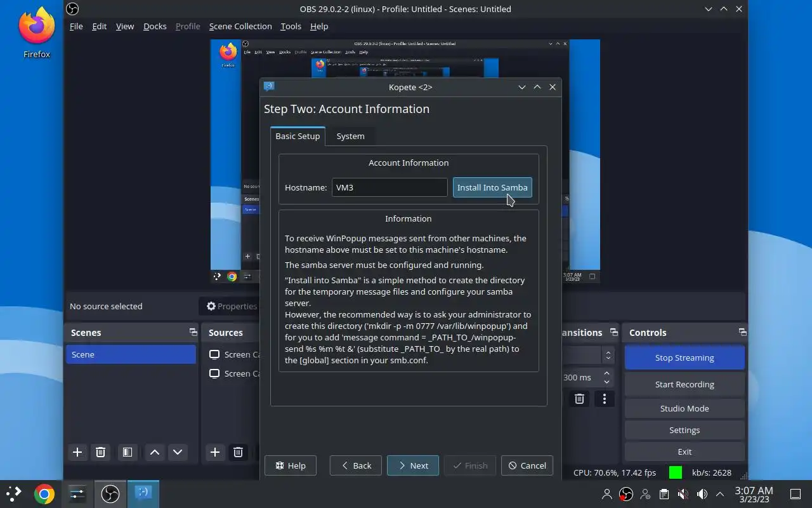Select the first Screen Capture source
This screenshot has height=508, width=812.
click(x=235, y=354)
